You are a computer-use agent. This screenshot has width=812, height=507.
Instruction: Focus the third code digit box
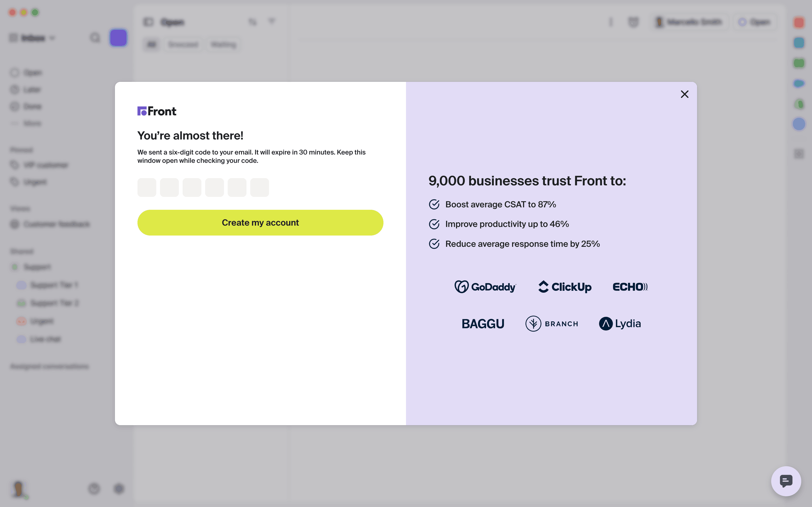(192, 188)
